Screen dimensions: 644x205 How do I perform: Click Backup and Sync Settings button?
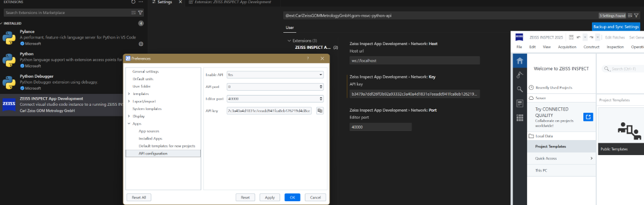click(x=617, y=26)
